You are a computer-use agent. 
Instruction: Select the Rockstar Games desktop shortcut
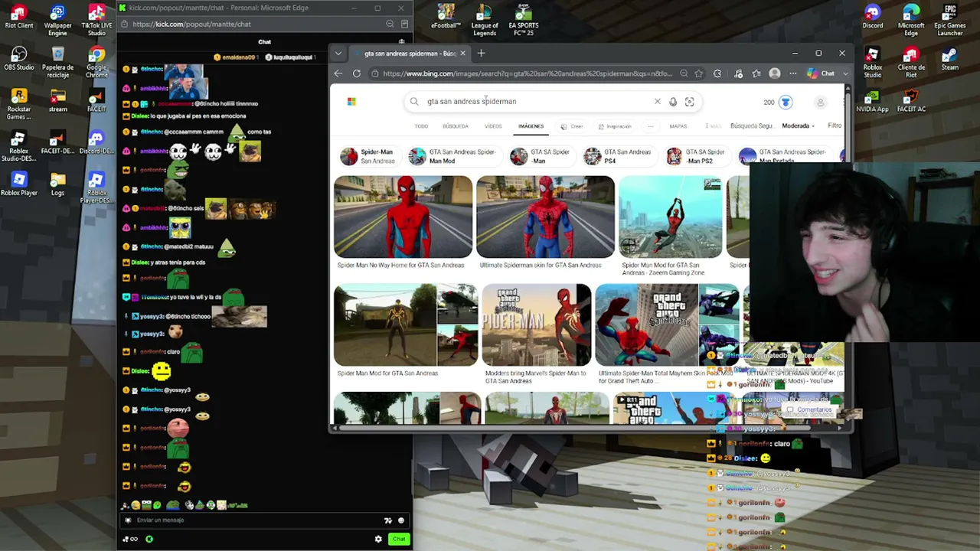click(19, 104)
